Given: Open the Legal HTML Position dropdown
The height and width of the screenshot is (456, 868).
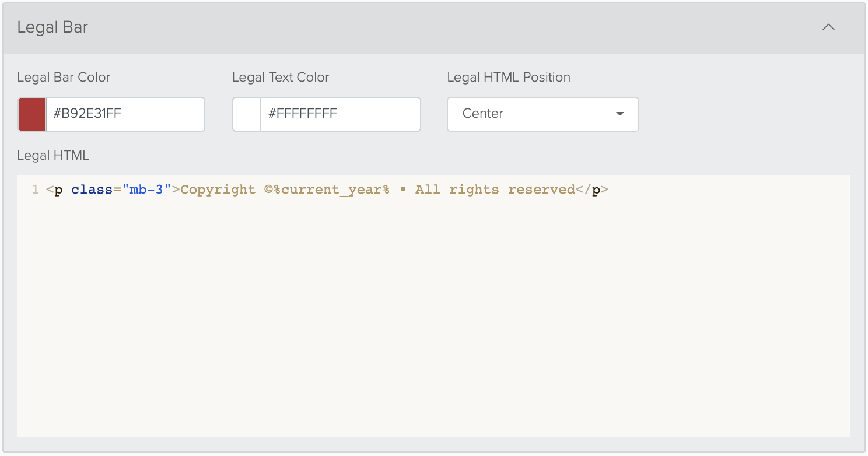Looking at the screenshot, I should click(543, 114).
